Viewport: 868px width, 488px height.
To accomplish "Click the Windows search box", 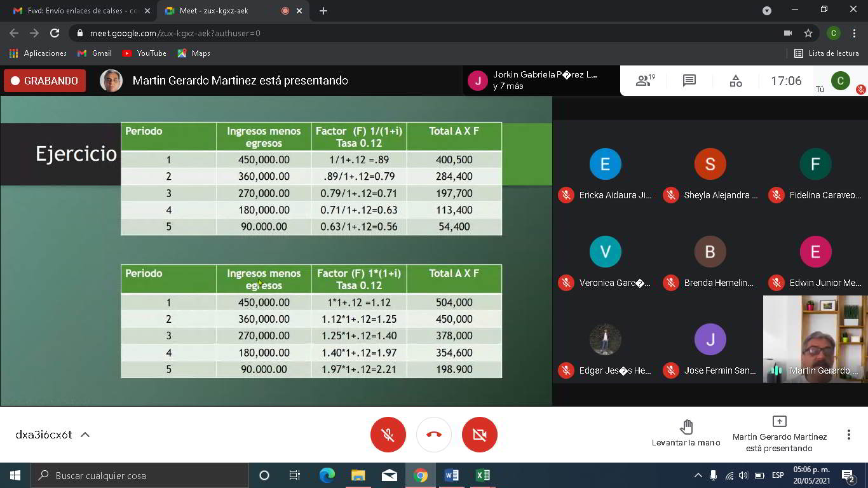I will coord(140,475).
